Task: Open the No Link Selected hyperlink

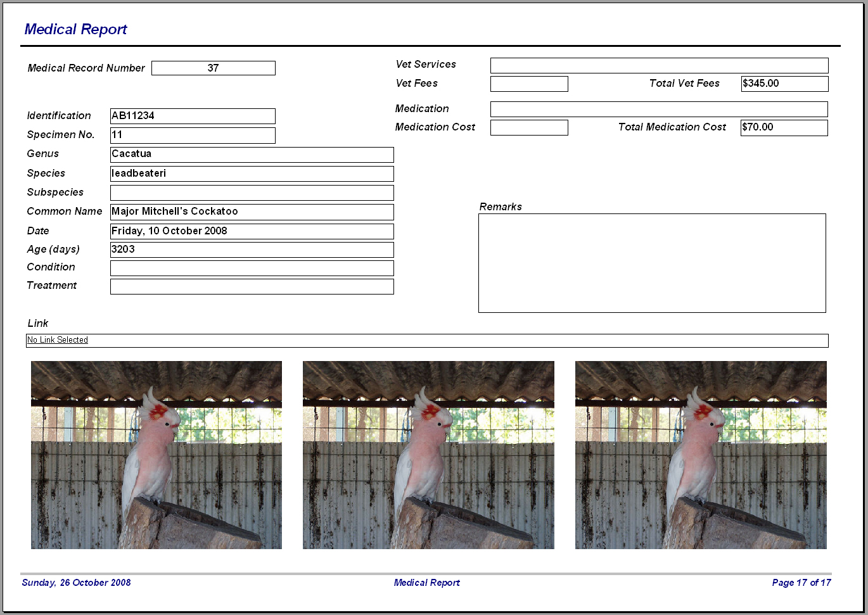Action: [58, 340]
